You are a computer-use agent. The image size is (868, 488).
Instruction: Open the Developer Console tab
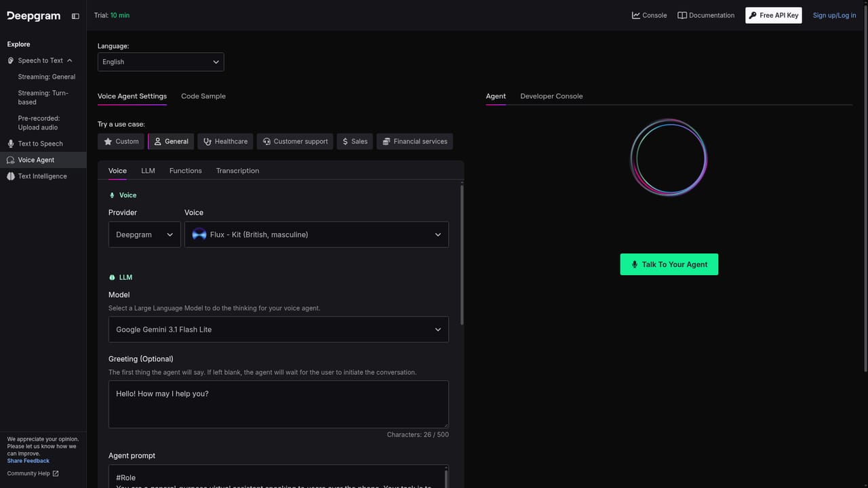coord(551,96)
